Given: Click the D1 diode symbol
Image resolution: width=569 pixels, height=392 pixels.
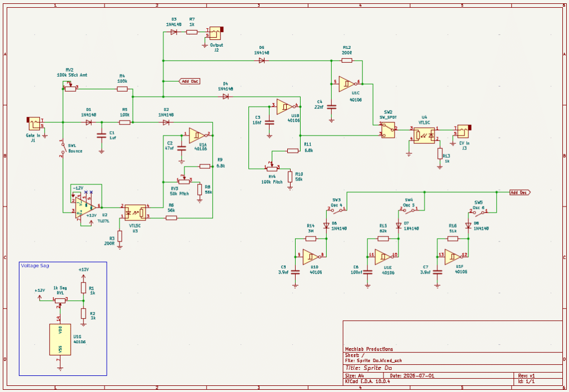Looking at the screenshot, I should 88,122.
